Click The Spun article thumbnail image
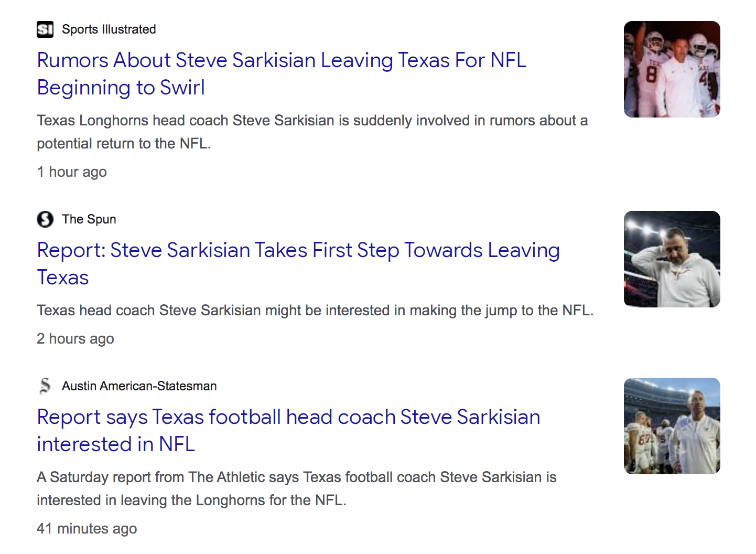 tap(672, 259)
